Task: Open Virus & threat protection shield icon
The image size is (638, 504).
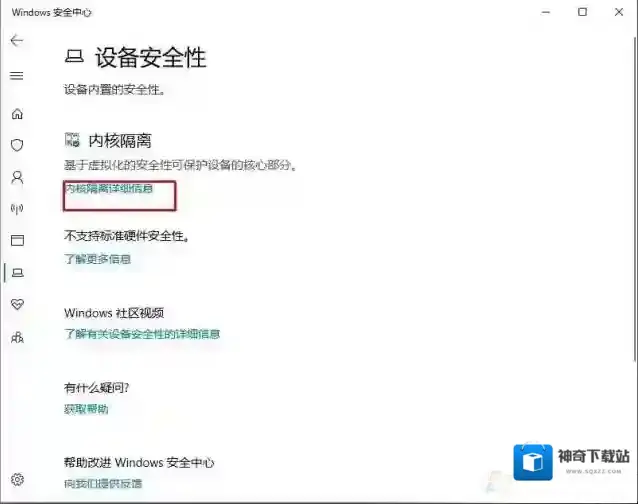Action: (17, 145)
